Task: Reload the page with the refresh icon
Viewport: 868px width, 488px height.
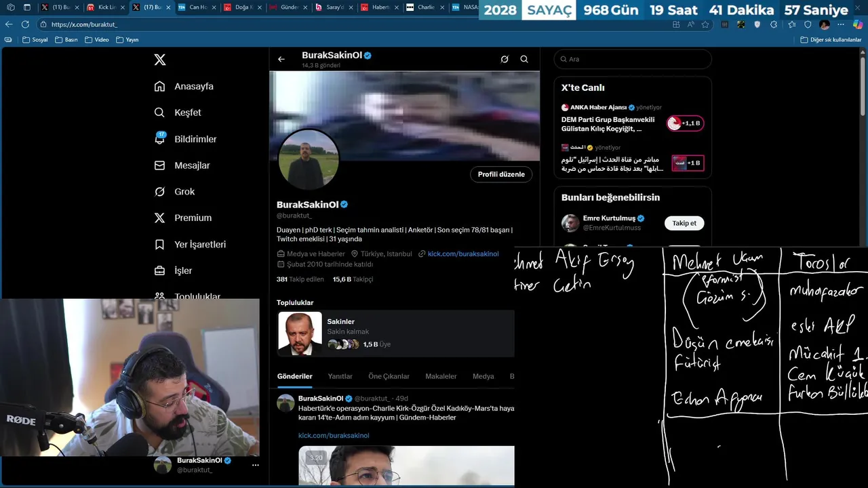Action: [25, 24]
